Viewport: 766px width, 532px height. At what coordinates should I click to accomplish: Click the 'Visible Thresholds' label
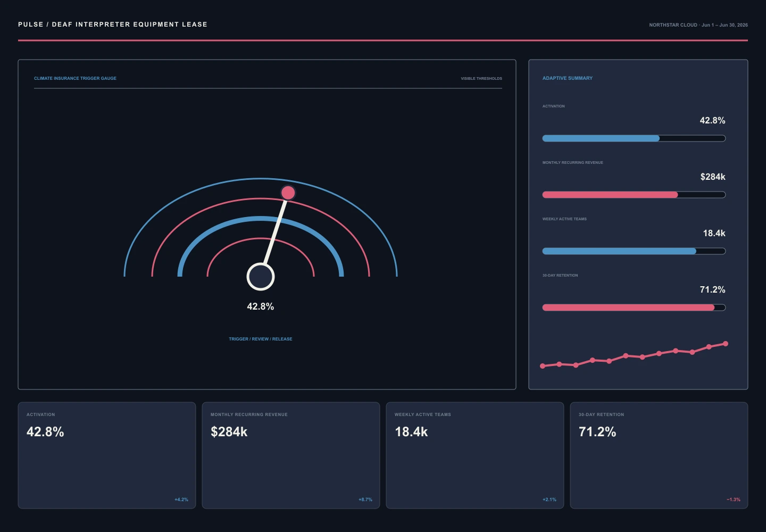481,79
